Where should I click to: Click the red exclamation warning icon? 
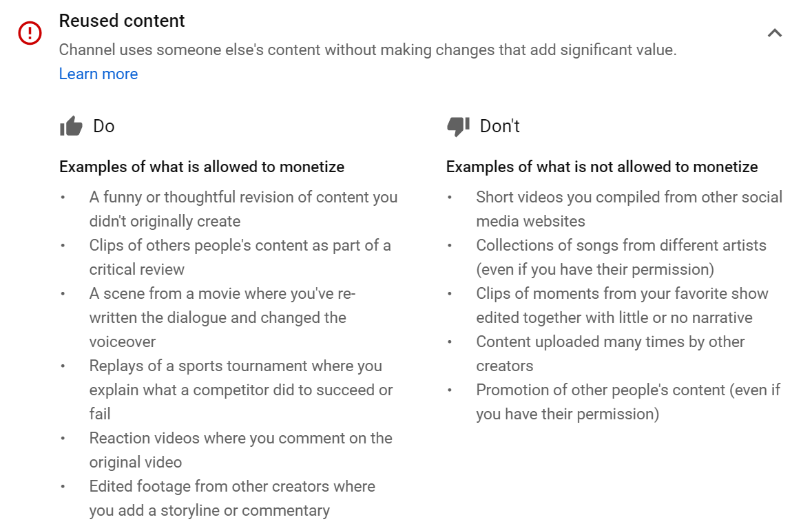coord(30,33)
